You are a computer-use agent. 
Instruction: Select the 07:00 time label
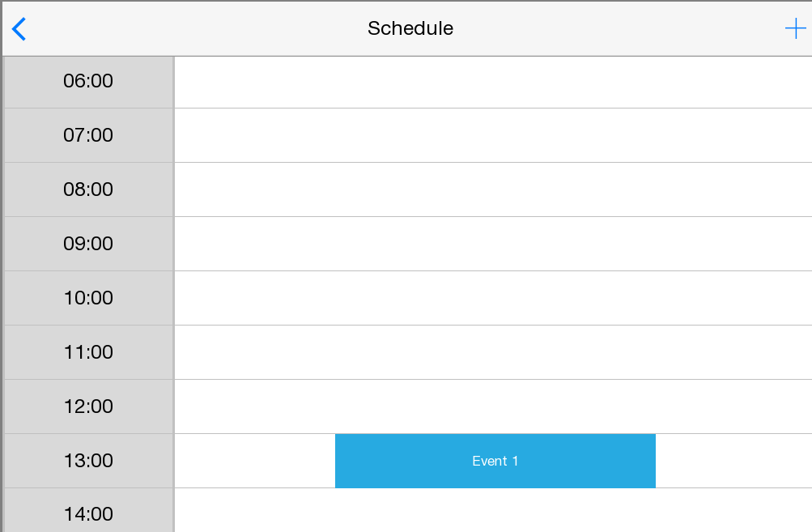pos(88,135)
